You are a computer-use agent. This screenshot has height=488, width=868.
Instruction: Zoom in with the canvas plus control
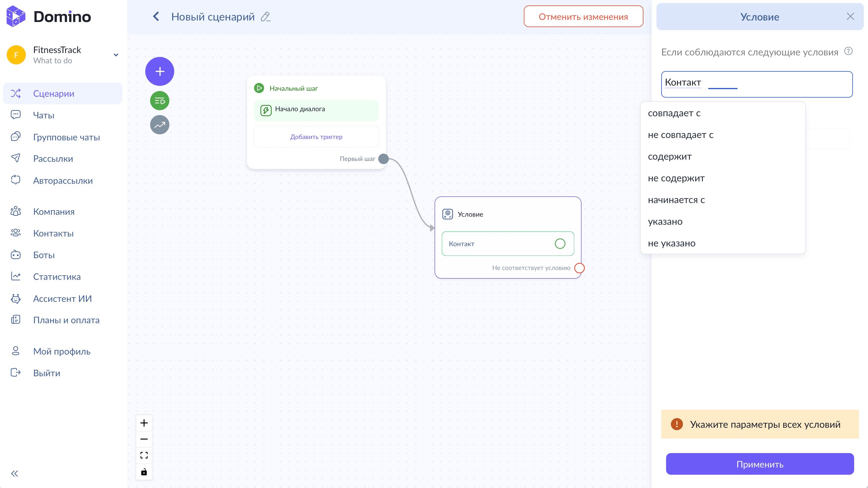point(144,423)
